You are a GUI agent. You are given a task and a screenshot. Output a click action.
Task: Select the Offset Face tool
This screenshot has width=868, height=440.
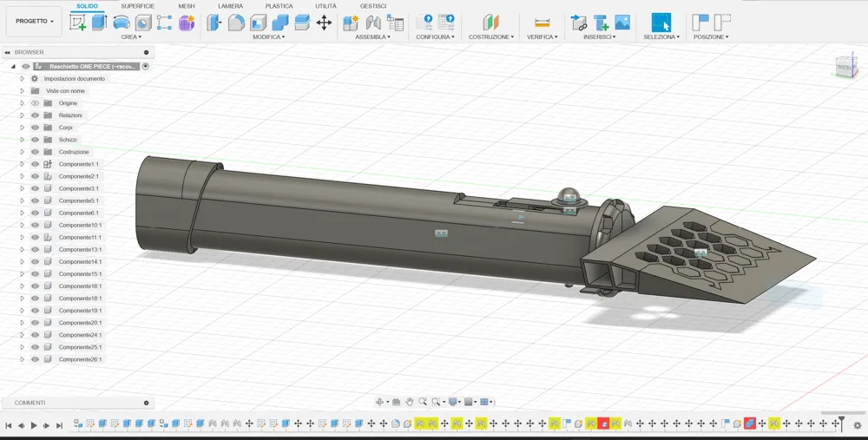pos(302,23)
